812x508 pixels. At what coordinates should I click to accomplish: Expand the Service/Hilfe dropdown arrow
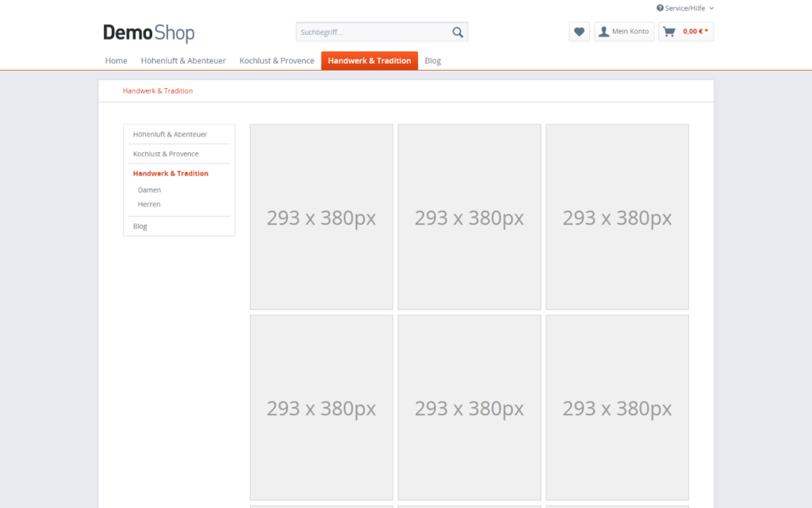click(711, 8)
